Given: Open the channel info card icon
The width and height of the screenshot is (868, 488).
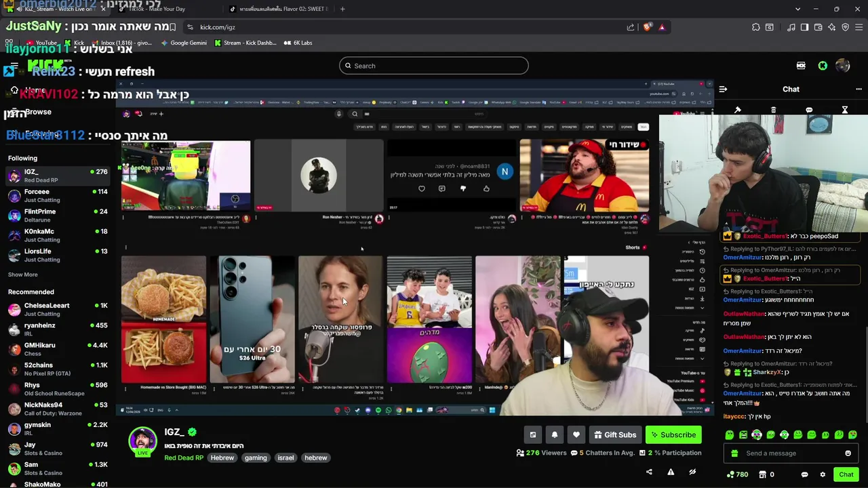Looking at the screenshot, I should pos(533,434).
